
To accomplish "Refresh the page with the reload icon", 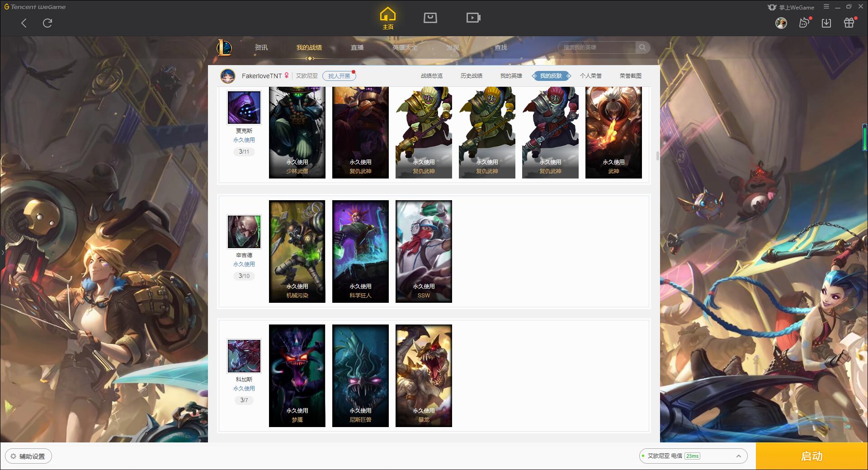I will [47, 23].
